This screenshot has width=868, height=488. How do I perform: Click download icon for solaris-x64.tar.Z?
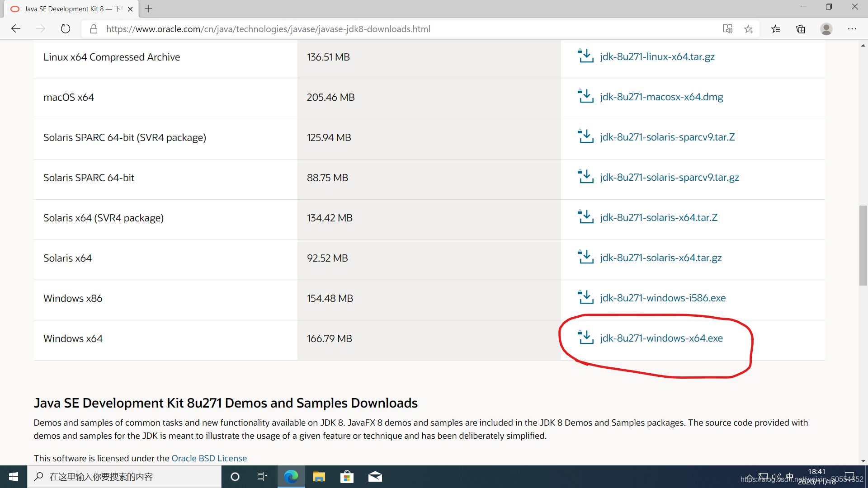586,217
